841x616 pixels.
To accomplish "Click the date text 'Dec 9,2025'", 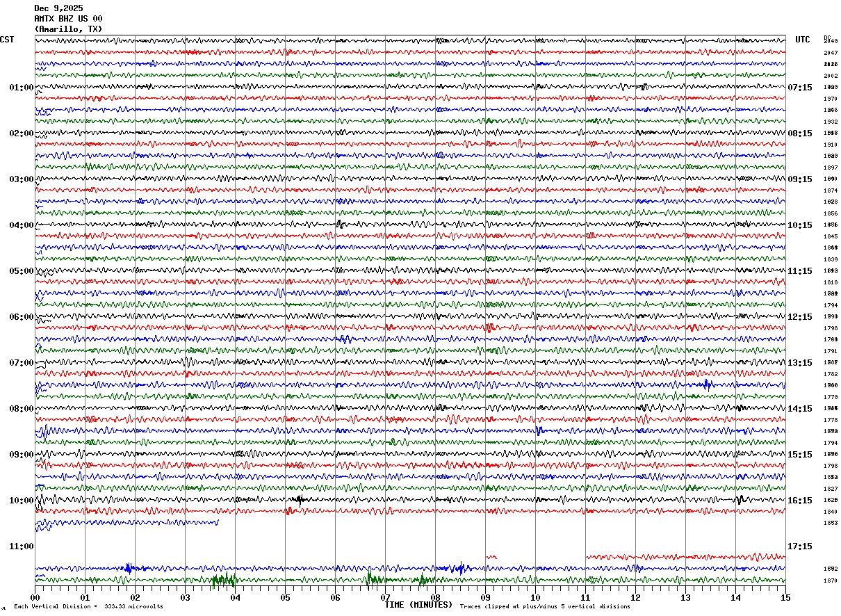I will pos(58,8).
